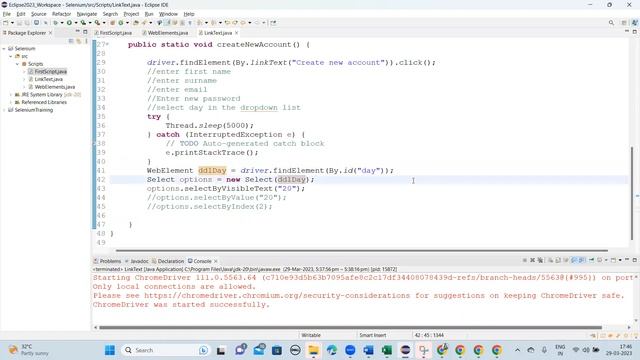The width and height of the screenshot is (640, 360).
Task: Click the horizontal scrollbar of the Console
Action: (x=350, y=327)
